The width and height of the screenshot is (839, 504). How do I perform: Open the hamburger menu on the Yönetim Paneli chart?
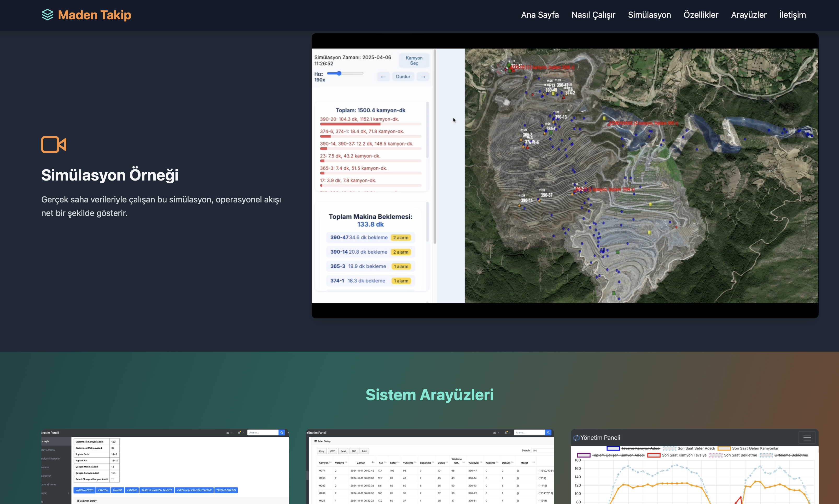(x=808, y=438)
